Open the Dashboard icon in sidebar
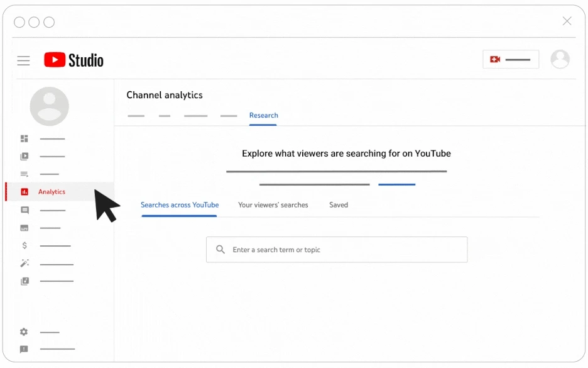The width and height of the screenshot is (588, 368). pos(24,138)
